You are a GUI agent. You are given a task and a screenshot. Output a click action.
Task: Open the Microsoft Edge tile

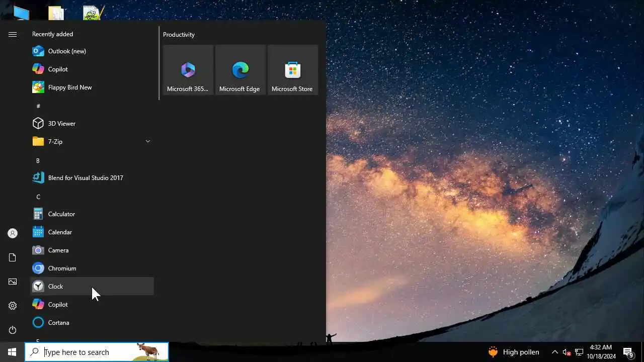coord(240,70)
